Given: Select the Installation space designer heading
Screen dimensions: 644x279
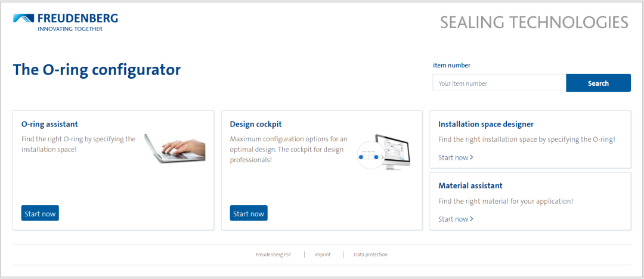Looking at the screenshot, I should (486, 124).
